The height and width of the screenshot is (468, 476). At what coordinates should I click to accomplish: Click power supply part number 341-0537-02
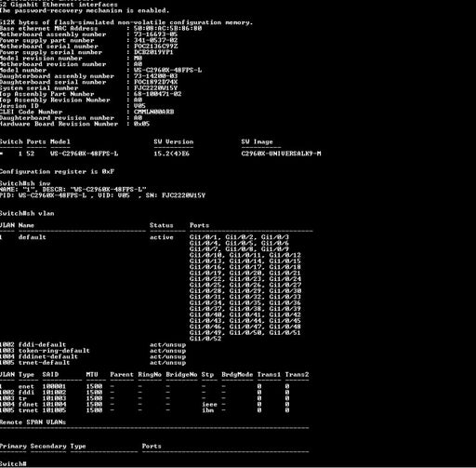click(155, 40)
